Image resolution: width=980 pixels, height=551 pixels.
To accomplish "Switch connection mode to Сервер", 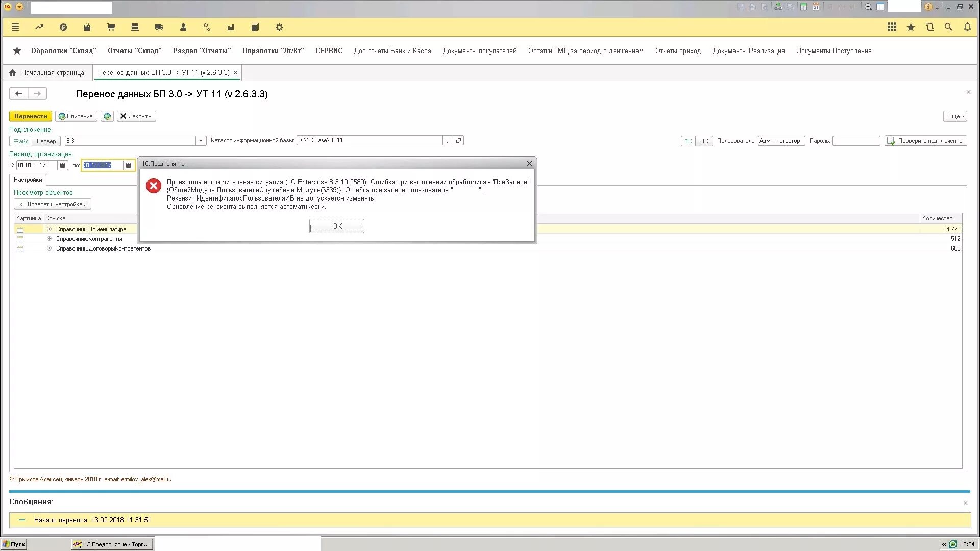I will click(46, 141).
